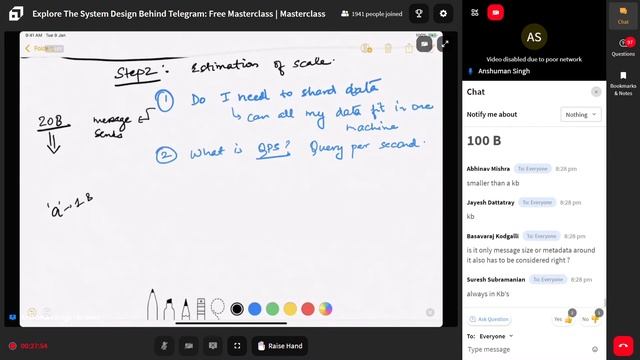Click Abhinav Mishra's name in chat
640x360 pixels.
(488, 169)
